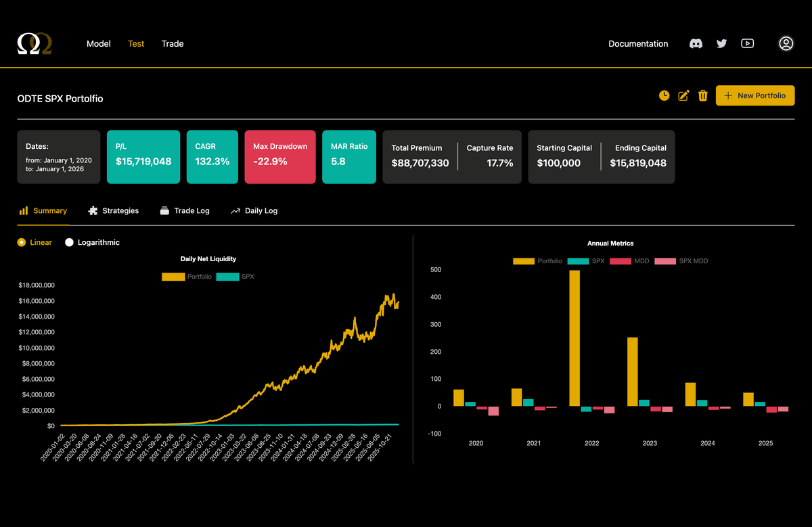The width and height of the screenshot is (812, 527).
Task: Click the SPX MDD pink legend swatch
Action: 666,261
